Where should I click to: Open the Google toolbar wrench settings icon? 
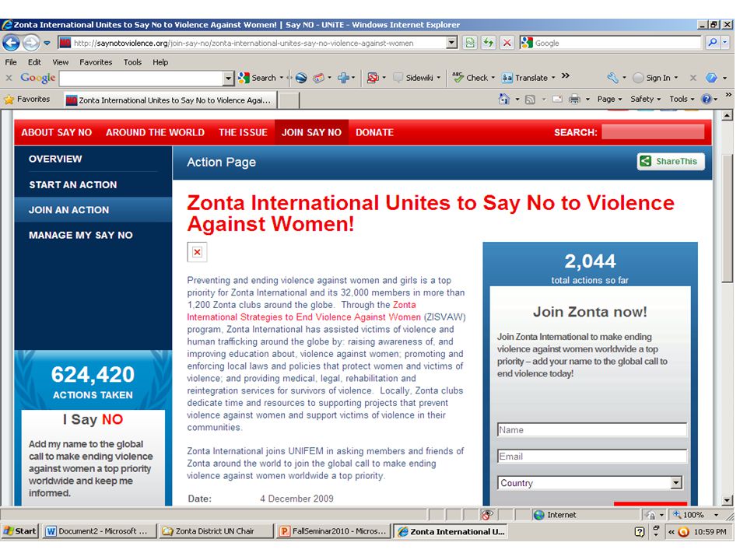click(613, 78)
